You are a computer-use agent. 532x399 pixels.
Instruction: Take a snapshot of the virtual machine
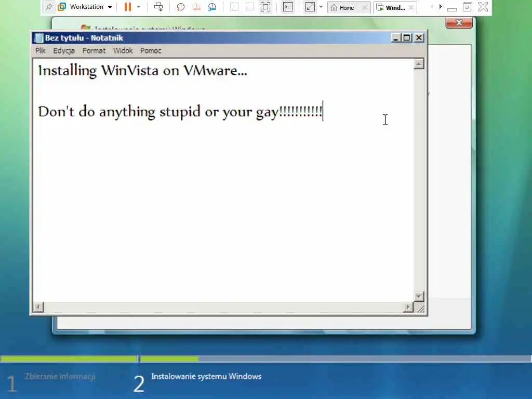[180, 7]
